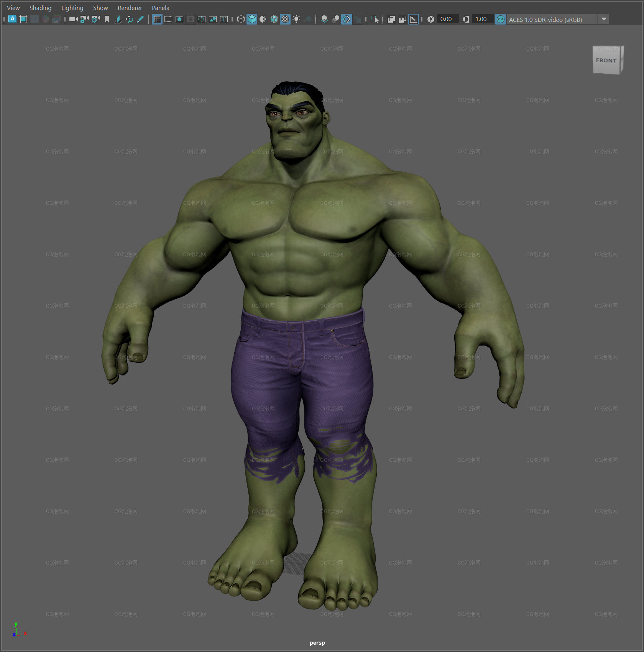Screen dimensions: 644x652
Task: Toggle the gate mask icon
Action: pyautogui.click(x=191, y=19)
